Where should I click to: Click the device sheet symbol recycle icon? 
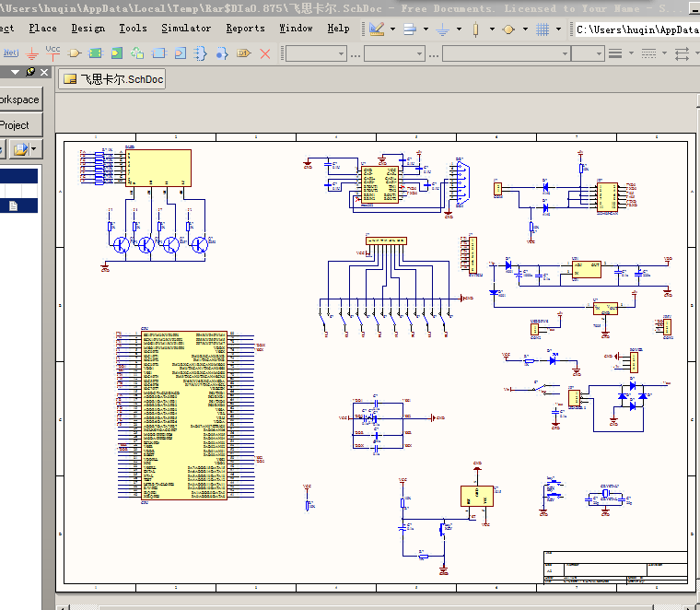[x=137, y=53]
